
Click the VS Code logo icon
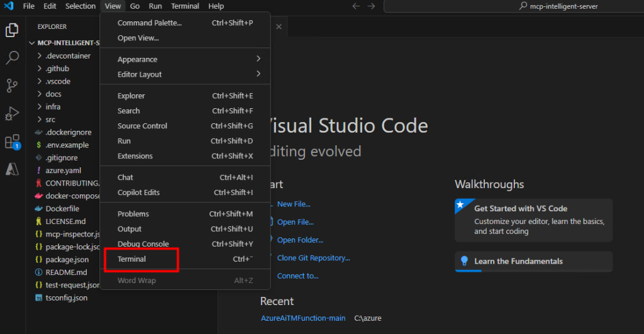9,6
